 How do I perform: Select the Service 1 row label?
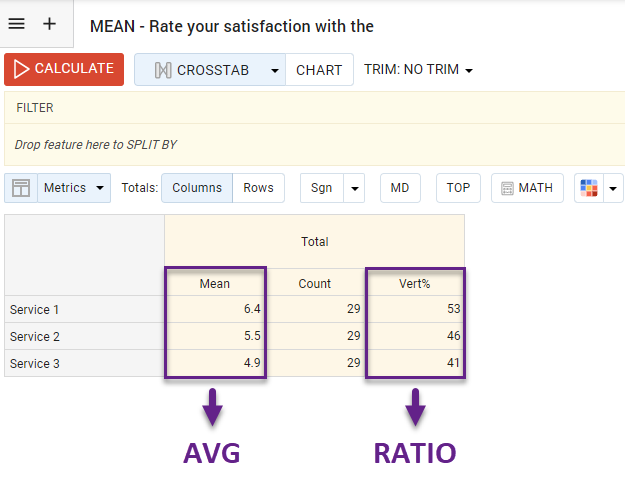[x=35, y=310]
